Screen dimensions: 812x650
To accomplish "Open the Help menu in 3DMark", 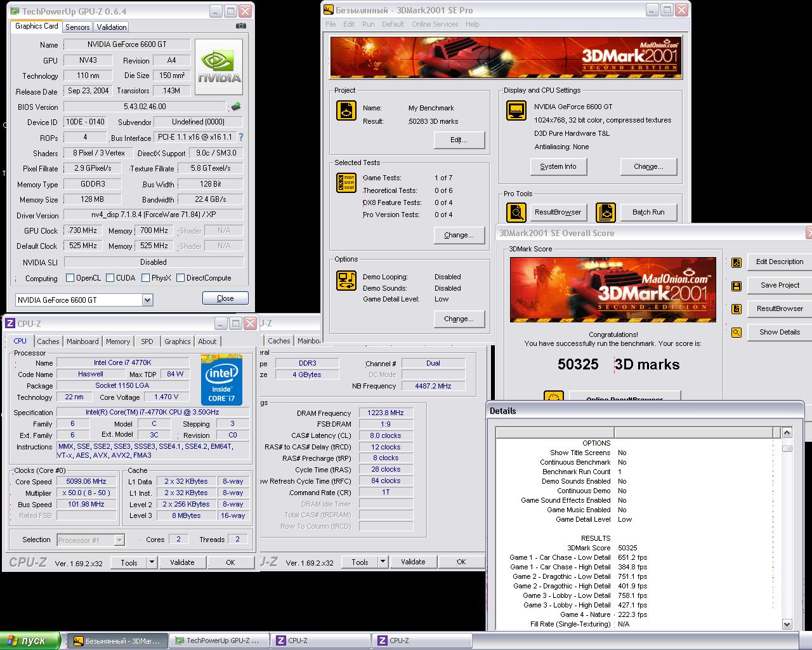I will (472, 24).
